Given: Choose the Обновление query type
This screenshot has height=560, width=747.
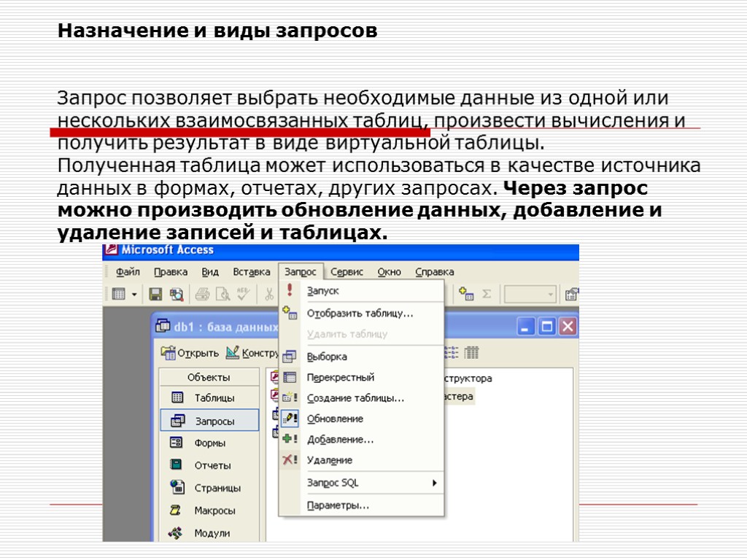Looking at the screenshot, I should pos(362,419).
